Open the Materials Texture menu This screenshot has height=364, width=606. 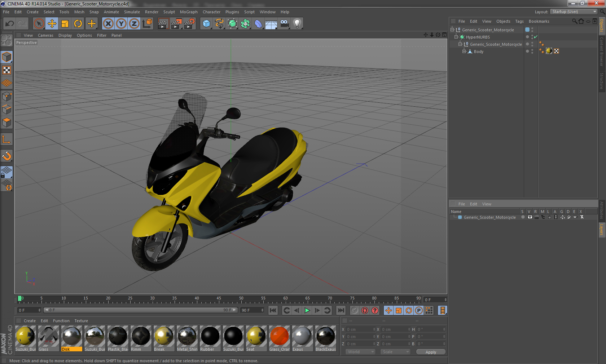(81, 321)
